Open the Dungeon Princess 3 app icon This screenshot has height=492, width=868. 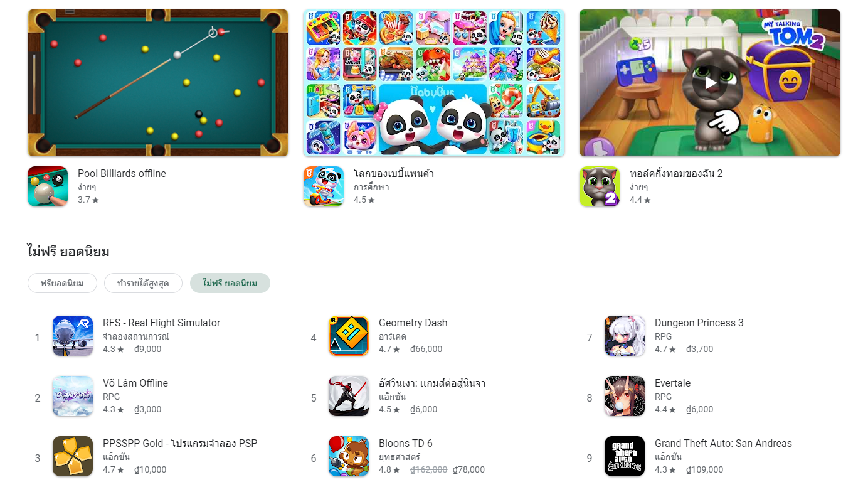pyautogui.click(x=625, y=336)
